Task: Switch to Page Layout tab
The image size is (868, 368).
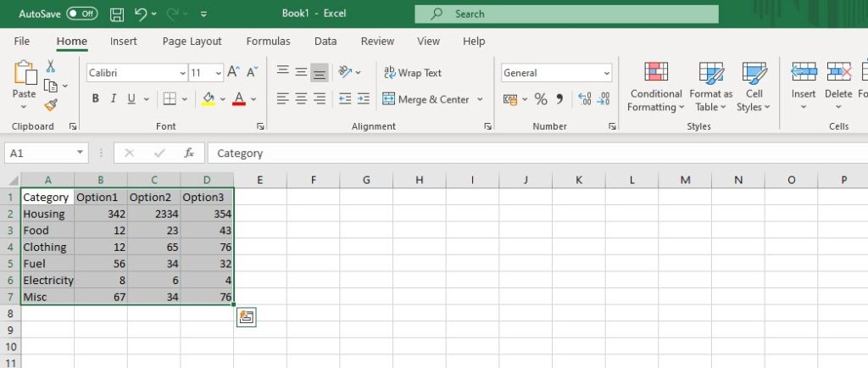Action: [192, 41]
